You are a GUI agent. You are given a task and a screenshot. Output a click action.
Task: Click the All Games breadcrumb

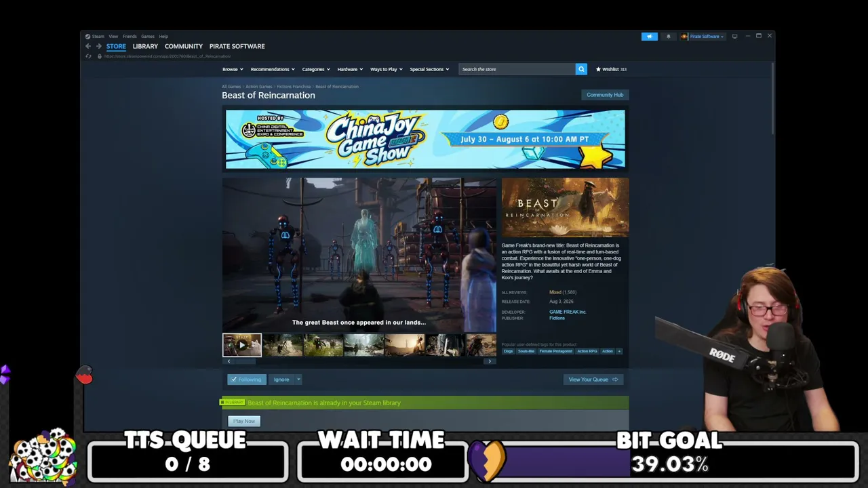[x=231, y=87]
